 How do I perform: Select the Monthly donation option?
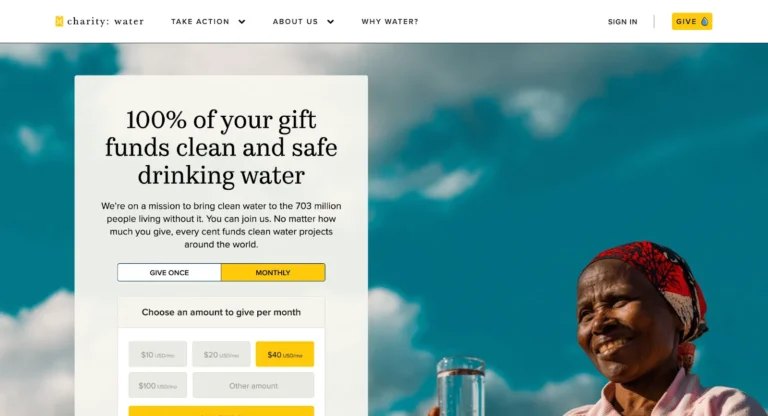(x=273, y=272)
